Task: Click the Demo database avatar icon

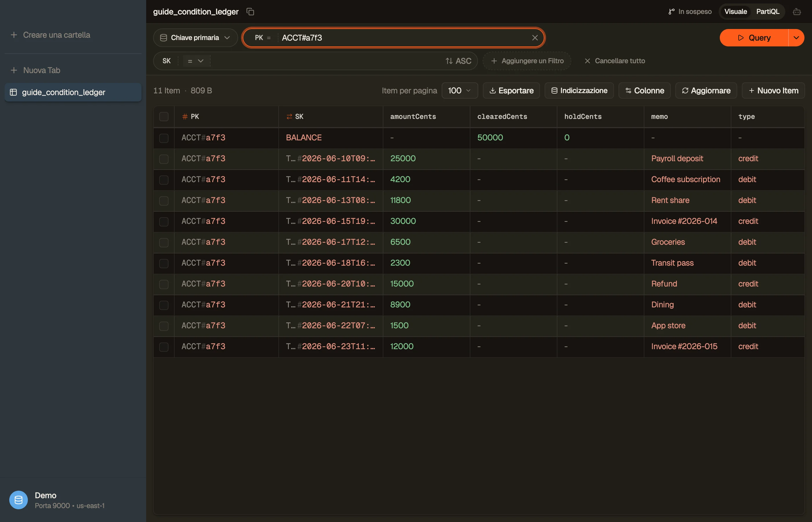Action: click(18, 500)
